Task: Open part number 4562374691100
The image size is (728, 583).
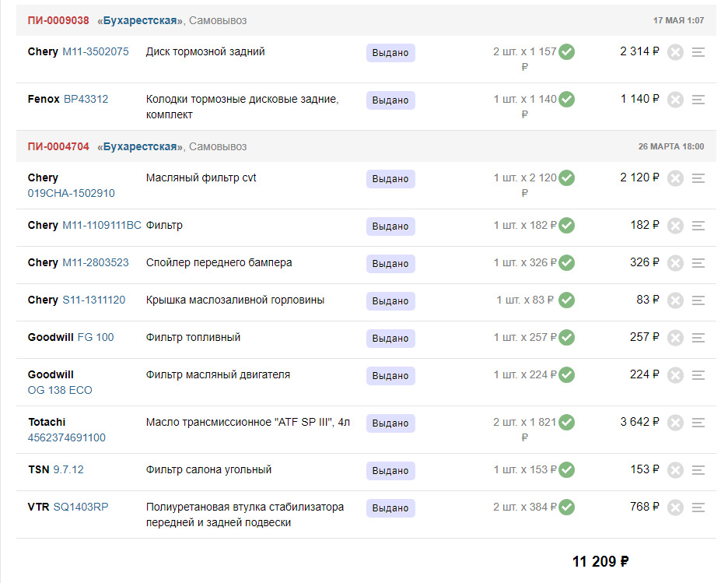Action: 66,437
